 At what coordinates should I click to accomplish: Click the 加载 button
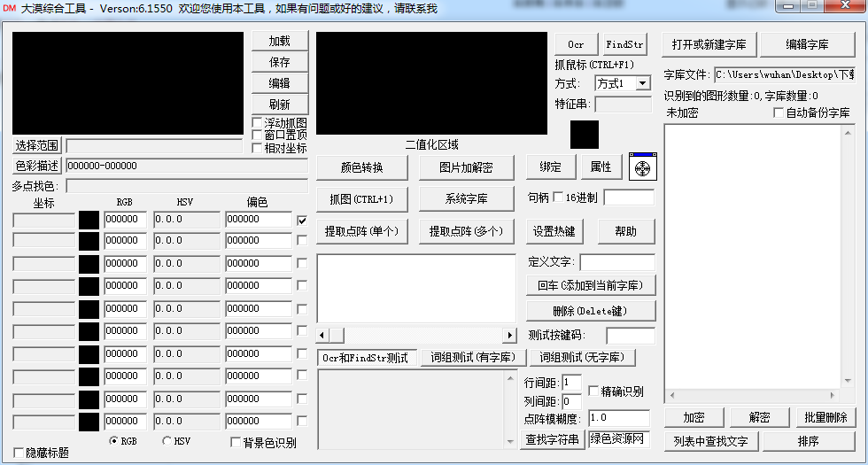tap(279, 42)
